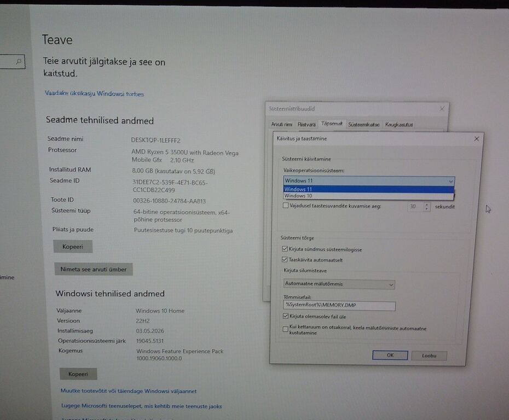Click Windows Feature Experience Pack text
Screen dimensions: 509x420
[x=180, y=354]
